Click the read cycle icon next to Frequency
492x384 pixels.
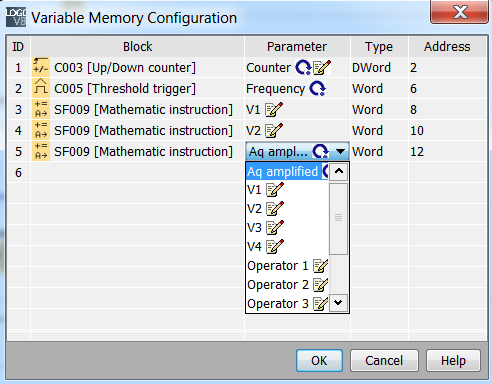coord(318,89)
